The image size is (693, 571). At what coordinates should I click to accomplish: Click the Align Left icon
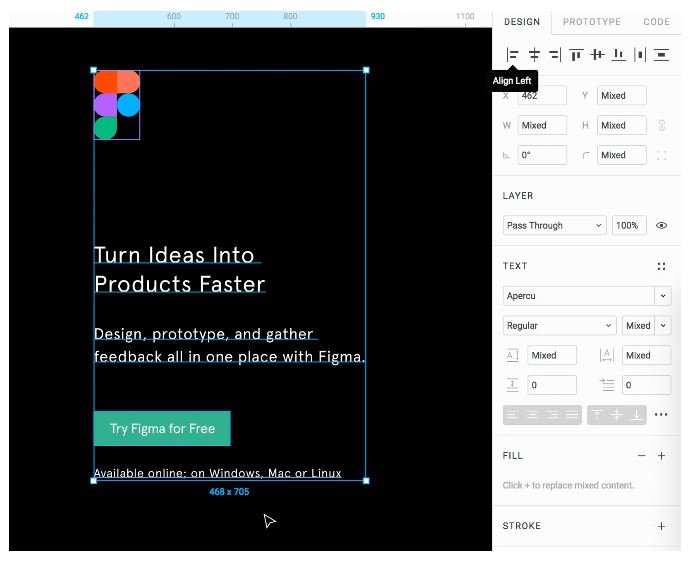512,55
